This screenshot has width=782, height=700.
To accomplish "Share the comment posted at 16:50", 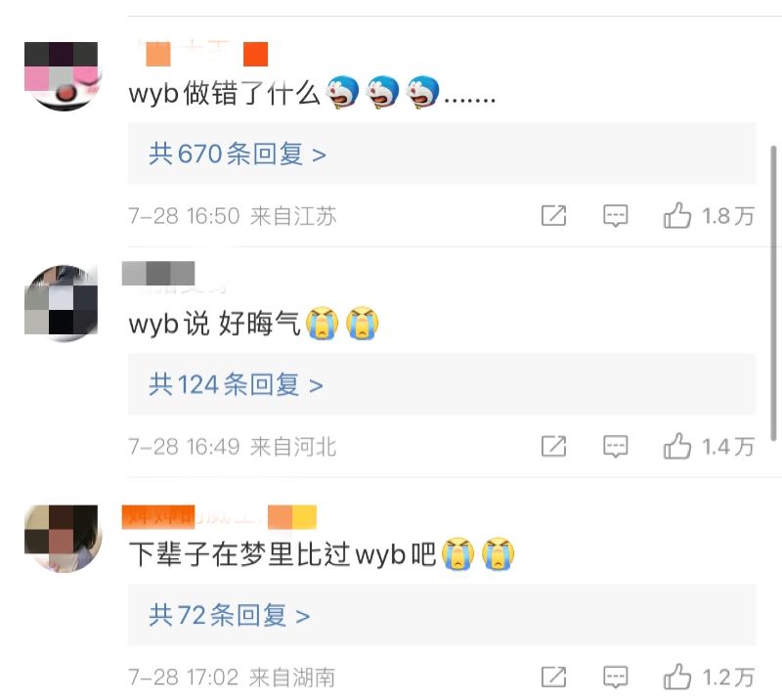I will [x=553, y=215].
